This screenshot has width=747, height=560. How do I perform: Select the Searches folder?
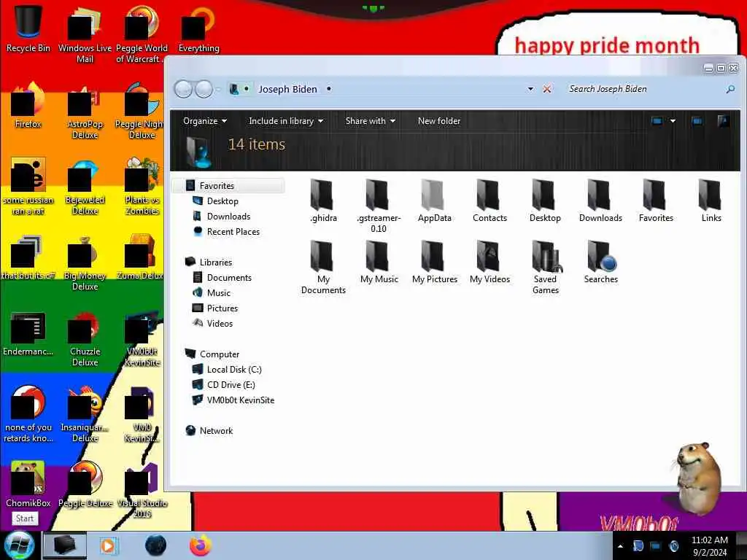601,262
